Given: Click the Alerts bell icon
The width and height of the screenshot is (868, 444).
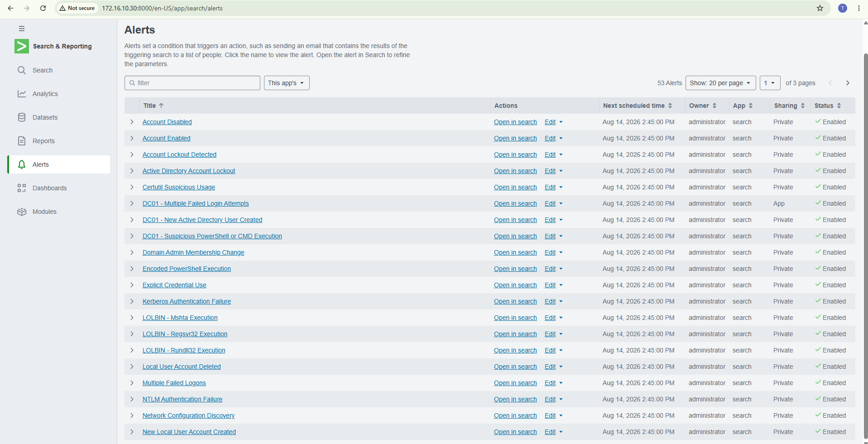Looking at the screenshot, I should [22, 164].
